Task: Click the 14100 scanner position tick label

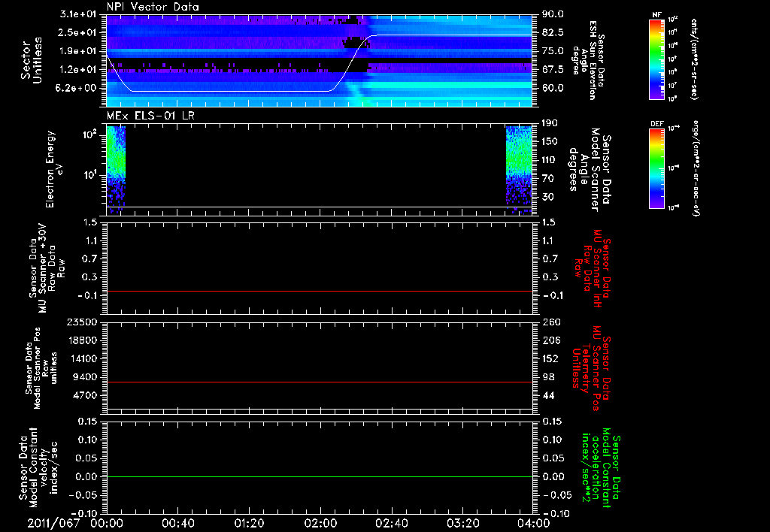Action: [x=82, y=358]
